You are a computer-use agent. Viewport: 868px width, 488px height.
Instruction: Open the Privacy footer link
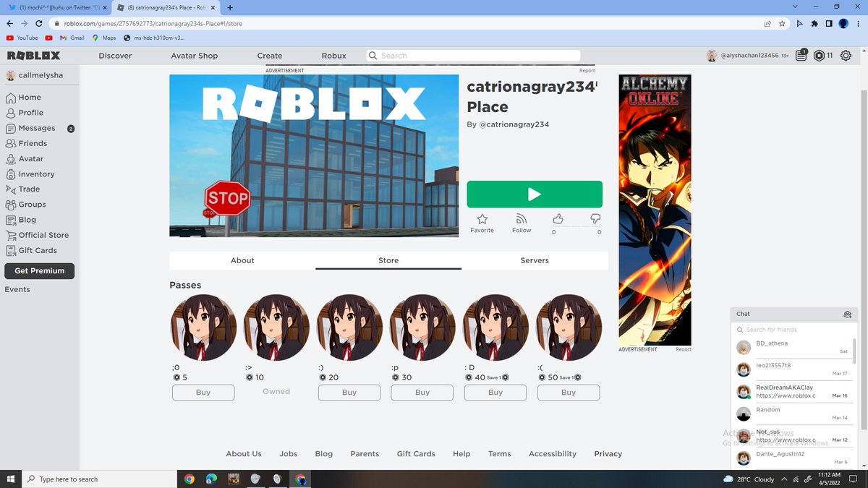click(608, 454)
